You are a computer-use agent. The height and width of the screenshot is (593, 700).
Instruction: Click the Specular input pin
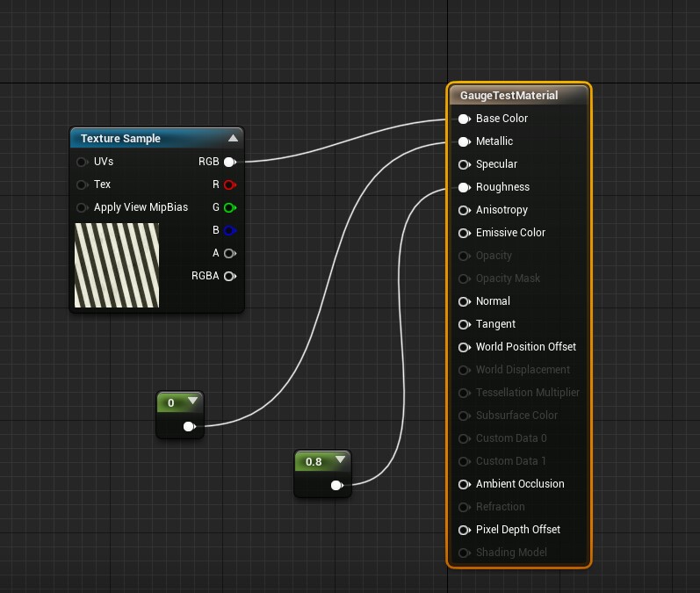click(464, 164)
